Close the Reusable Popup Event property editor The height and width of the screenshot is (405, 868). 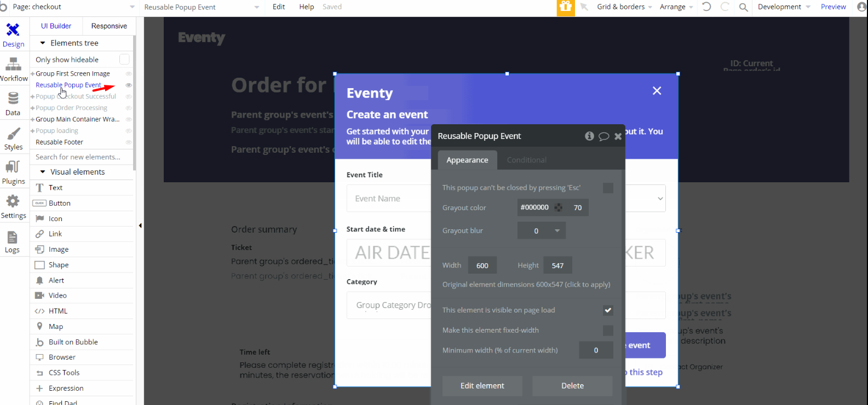[x=618, y=136]
